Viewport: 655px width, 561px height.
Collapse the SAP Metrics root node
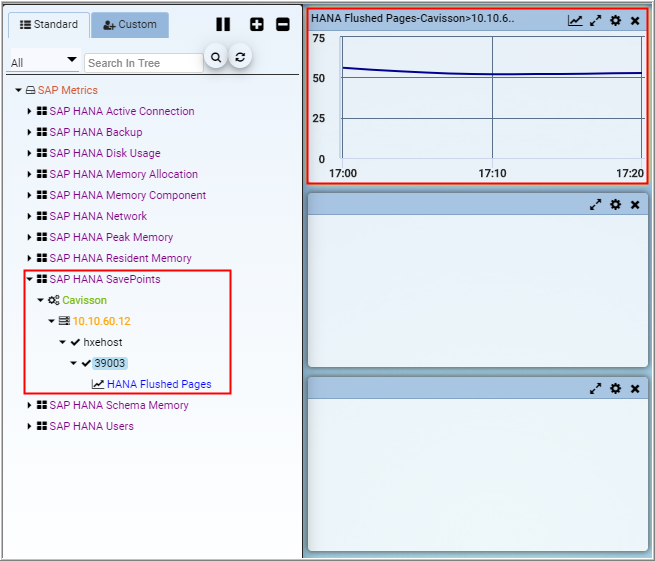click(18, 90)
